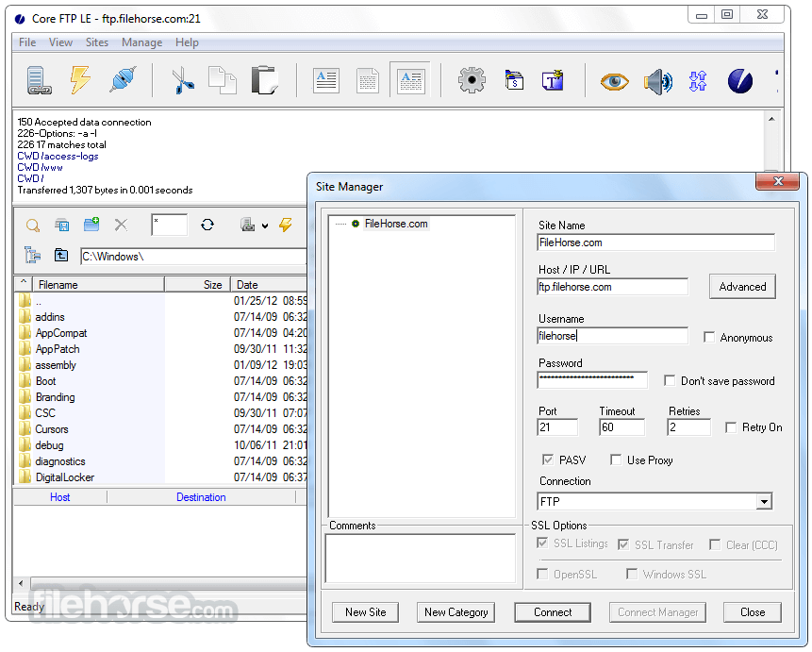Click the Filename column header
Image resolution: width=812 pixels, height=652 pixels.
(98, 285)
